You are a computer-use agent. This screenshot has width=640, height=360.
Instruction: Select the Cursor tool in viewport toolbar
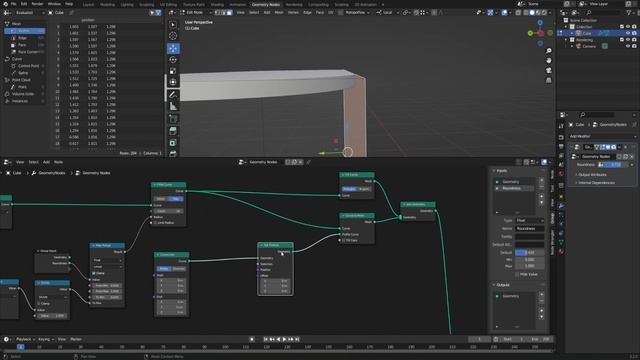[173, 36]
